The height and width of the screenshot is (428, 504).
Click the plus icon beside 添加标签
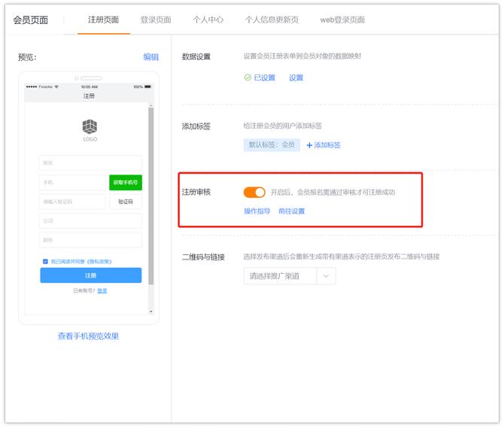coord(309,145)
